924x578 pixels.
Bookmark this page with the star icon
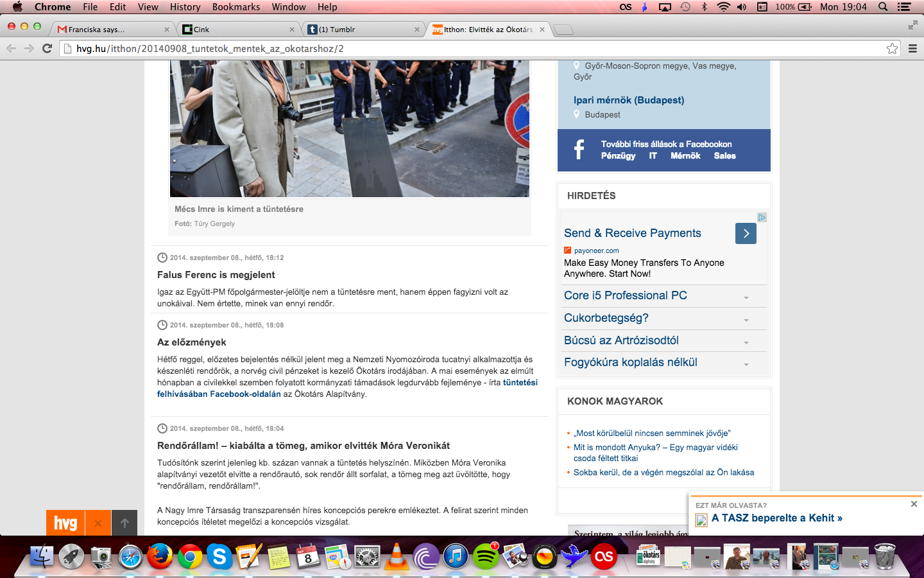pyautogui.click(x=892, y=49)
